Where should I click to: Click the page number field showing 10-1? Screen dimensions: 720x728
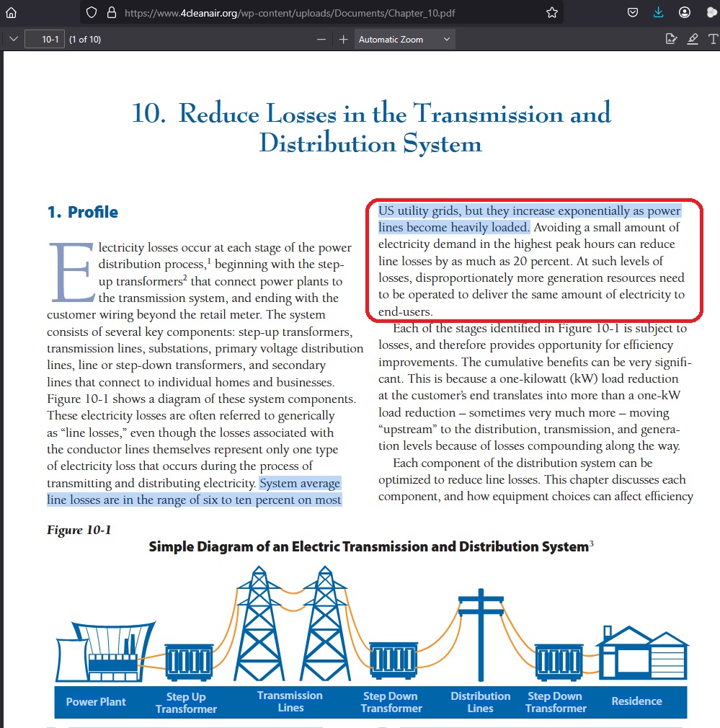click(45, 40)
